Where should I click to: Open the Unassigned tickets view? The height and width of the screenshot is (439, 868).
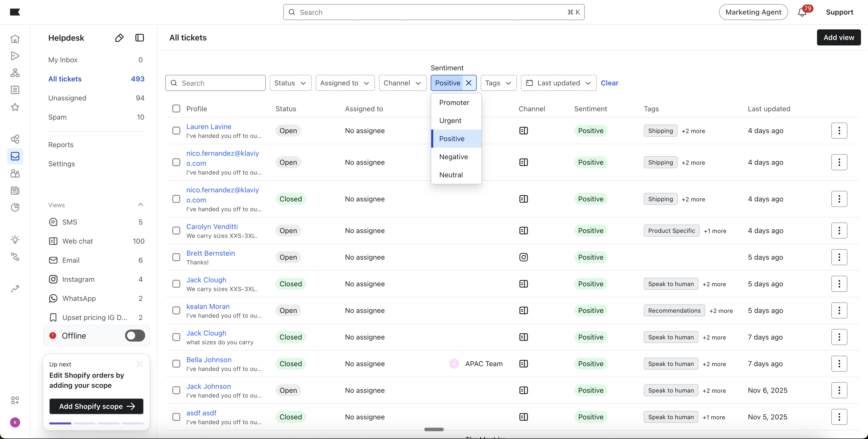[67, 98]
